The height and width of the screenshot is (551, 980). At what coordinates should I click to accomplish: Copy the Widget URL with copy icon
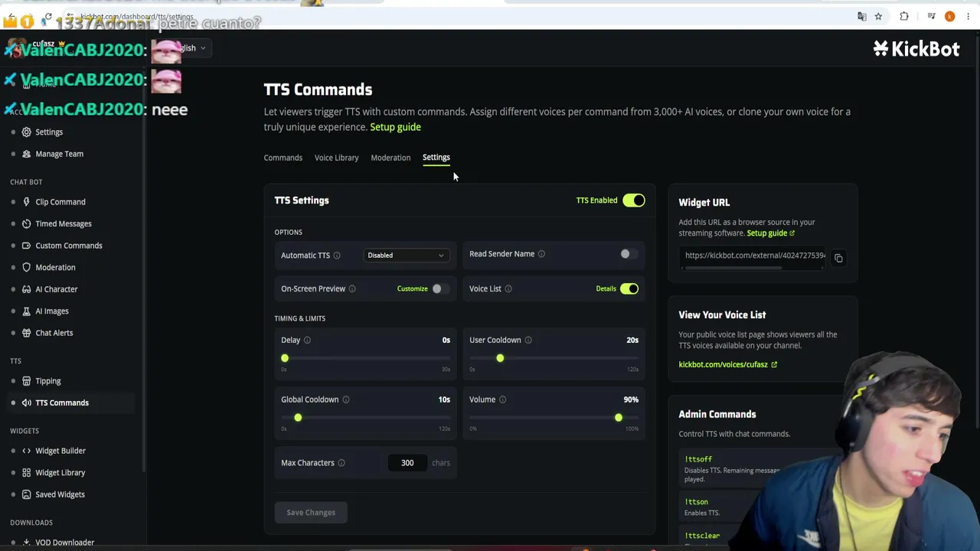pyautogui.click(x=838, y=259)
